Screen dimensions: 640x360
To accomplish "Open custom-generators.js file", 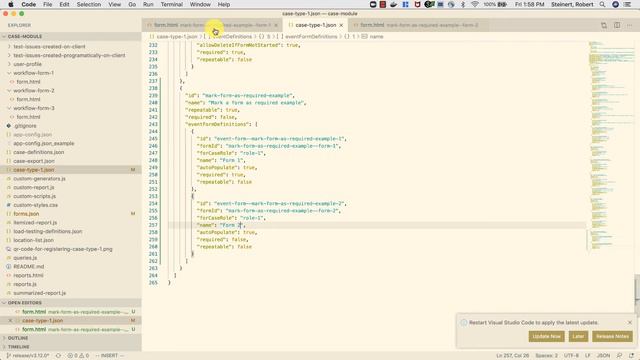I will pos(71,178).
